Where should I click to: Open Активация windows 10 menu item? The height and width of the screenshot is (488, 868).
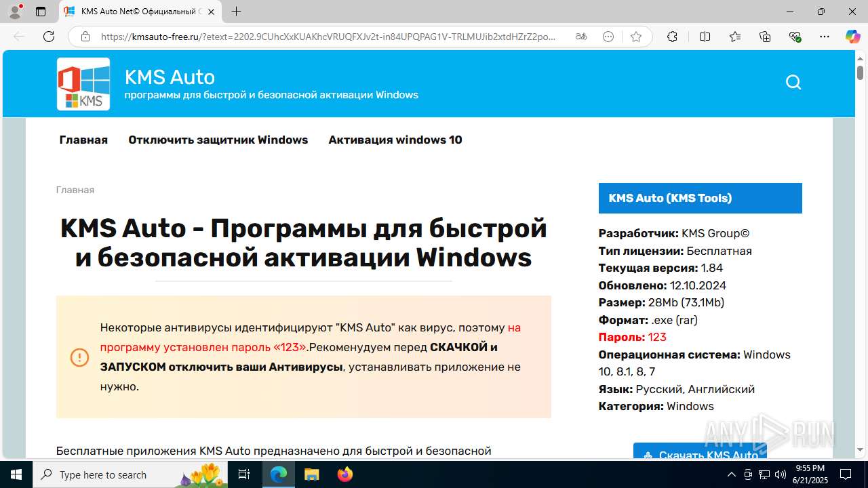click(395, 140)
